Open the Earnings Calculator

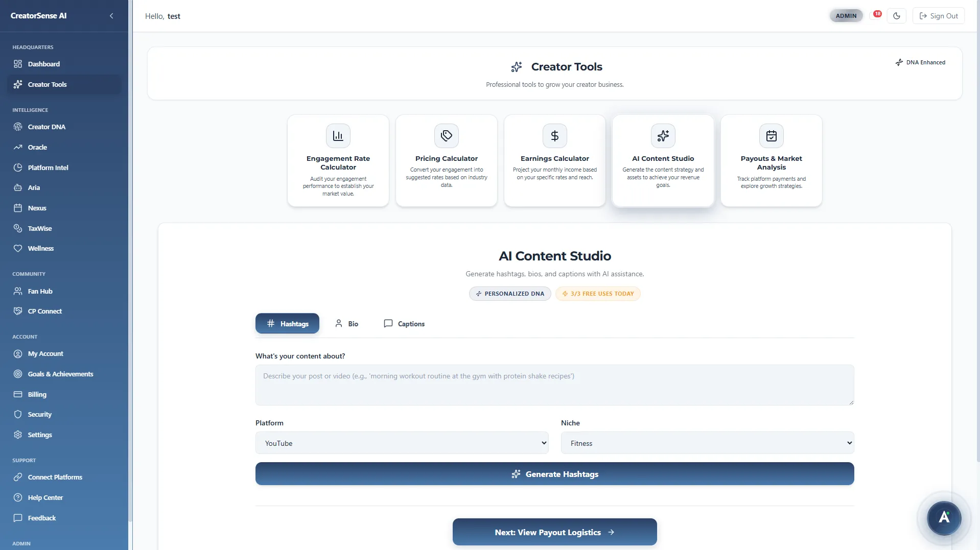point(554,160)
